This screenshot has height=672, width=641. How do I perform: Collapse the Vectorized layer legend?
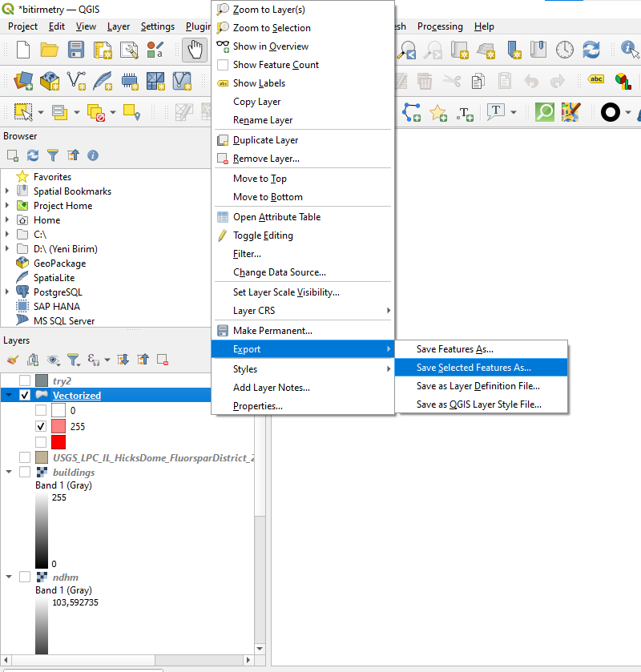(x=9, y=395)
